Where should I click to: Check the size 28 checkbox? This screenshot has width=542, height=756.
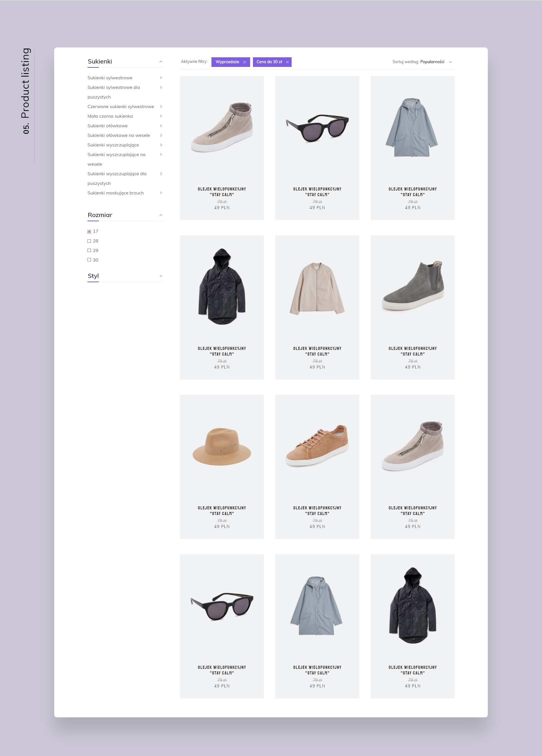point(89,241)
